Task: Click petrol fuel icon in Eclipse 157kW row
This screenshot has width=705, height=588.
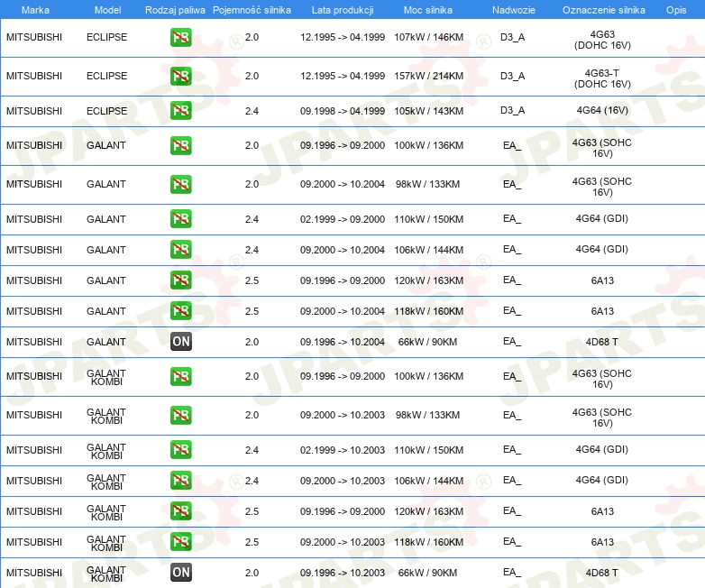Action: point(180,76)
